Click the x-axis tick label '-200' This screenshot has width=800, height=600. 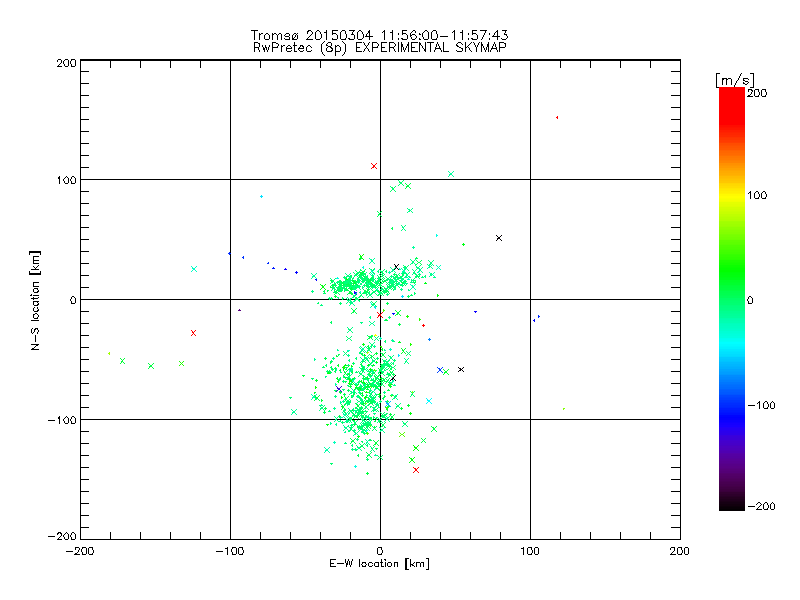coord(80,551)
